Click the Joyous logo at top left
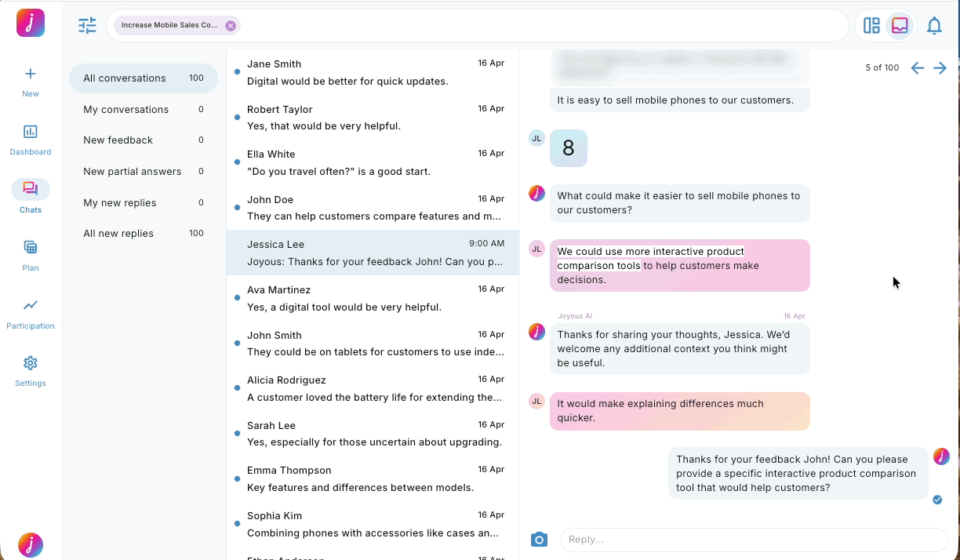Image resolution: width=960 pixels, height=560 pixels. [30, 23]
